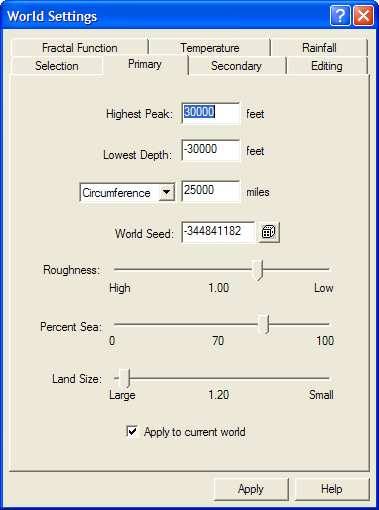
Task: Click the Lowest Depth input field
Action: click(x=211, y=150)
